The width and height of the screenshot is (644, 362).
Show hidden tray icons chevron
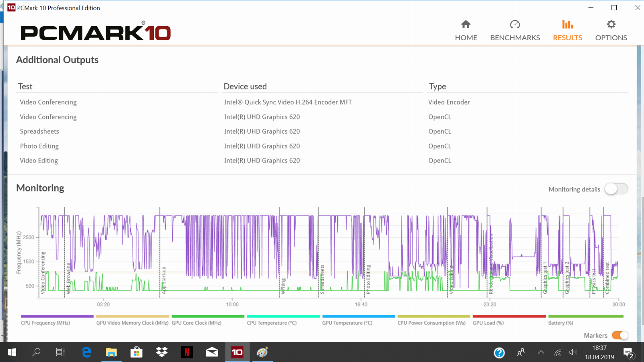coord(541,352)
